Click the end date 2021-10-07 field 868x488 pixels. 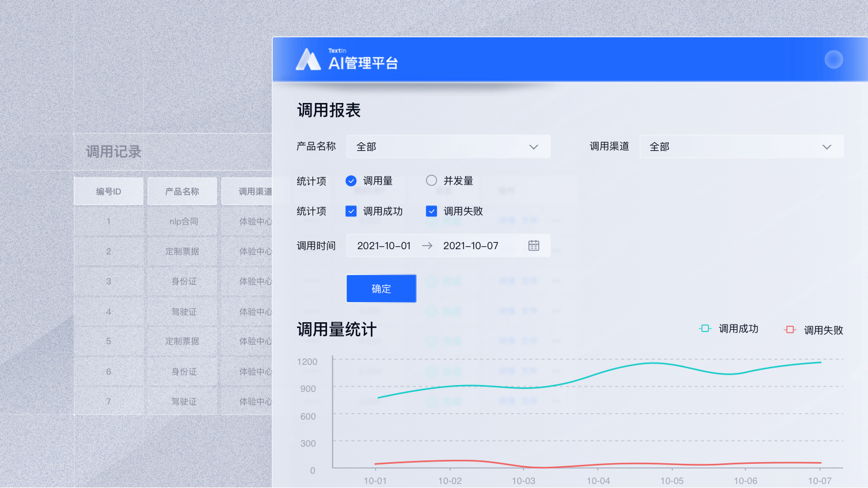point(470,246)
